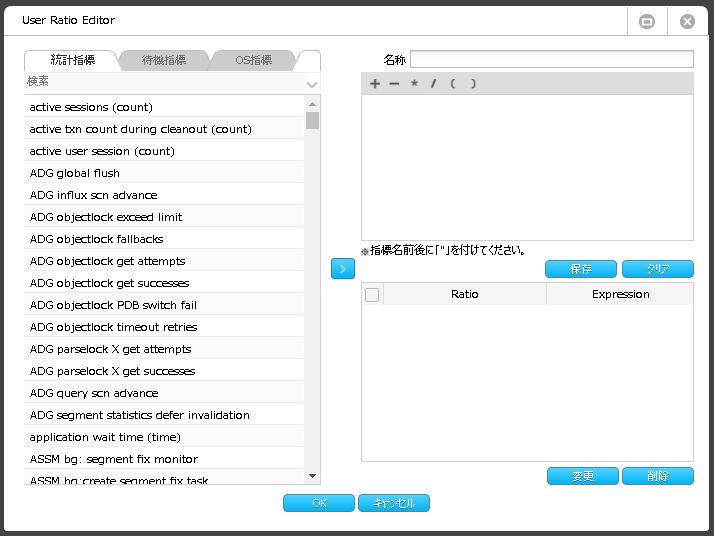Sort by the Ratio column header
Viewport: 714px width, 536px height.
pyautogui.click(x=464, y=294)
